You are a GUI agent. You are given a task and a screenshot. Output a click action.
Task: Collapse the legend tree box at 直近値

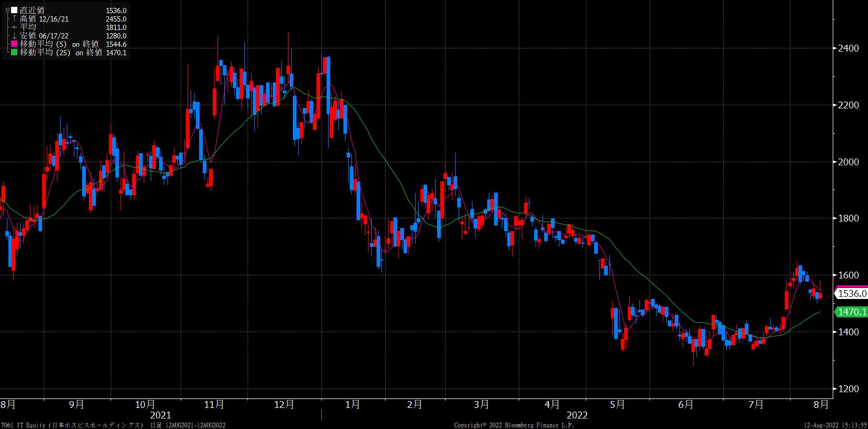point(7,10)
